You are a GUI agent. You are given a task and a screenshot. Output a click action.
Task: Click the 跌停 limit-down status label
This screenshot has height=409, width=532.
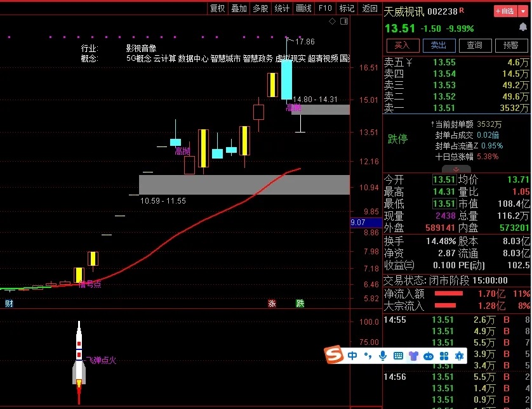coord(397,139)
